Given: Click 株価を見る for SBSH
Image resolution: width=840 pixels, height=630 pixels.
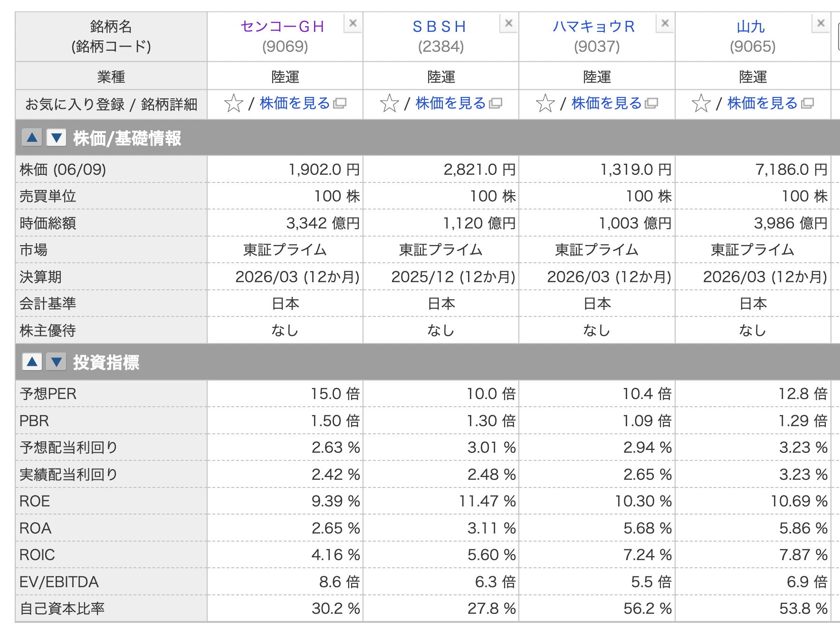Looking at the screenshot, I should click(x=450, y=103).
